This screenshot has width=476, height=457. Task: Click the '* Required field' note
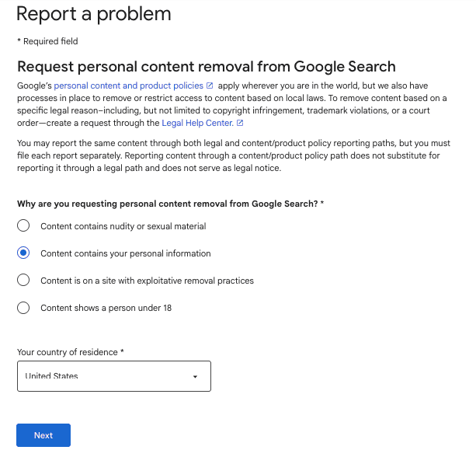click(x=47, y=41)
